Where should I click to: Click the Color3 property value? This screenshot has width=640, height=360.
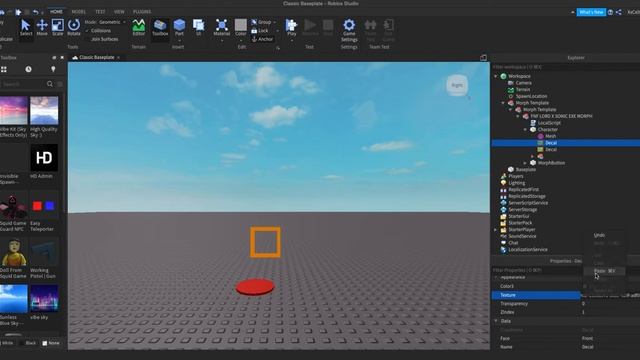point(610,286)
